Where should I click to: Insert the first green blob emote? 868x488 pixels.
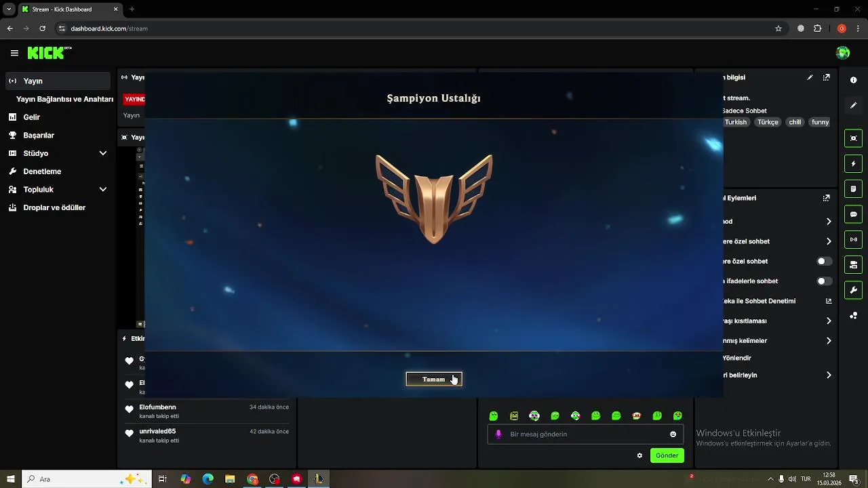pyautogui.click(x=494, y=416)
